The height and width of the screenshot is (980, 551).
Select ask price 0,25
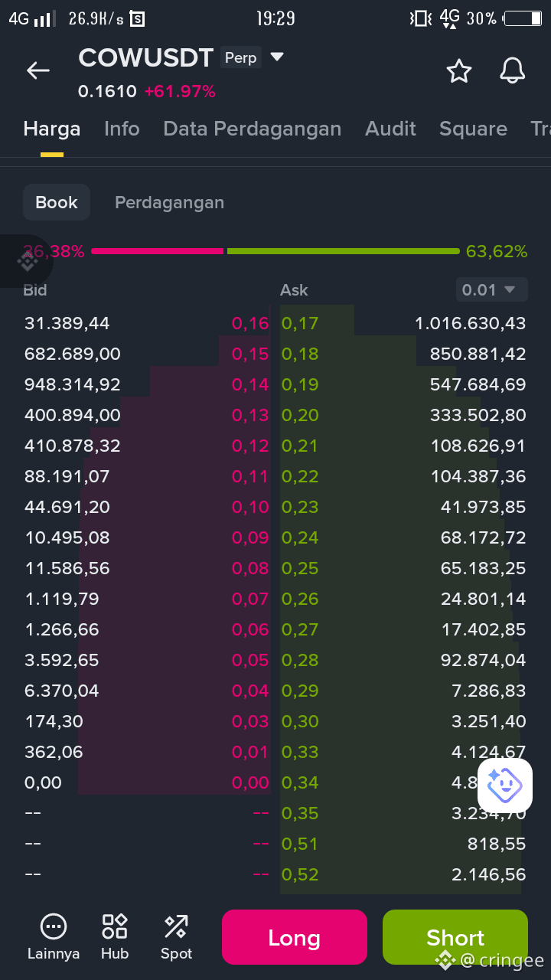pyautogui.click(x=300, y=568)
